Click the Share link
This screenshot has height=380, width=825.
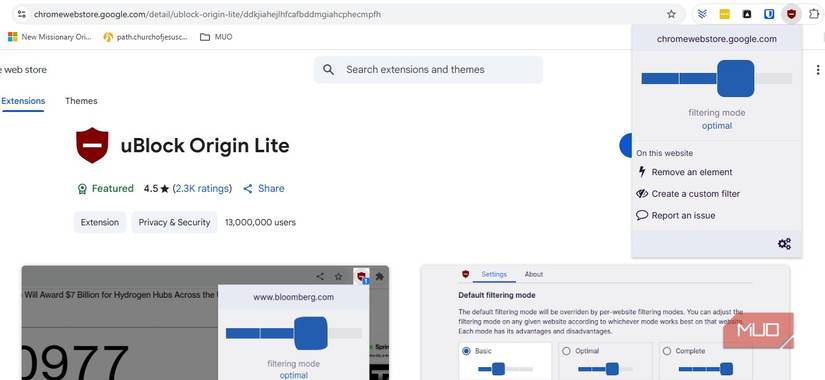(271, 188)
